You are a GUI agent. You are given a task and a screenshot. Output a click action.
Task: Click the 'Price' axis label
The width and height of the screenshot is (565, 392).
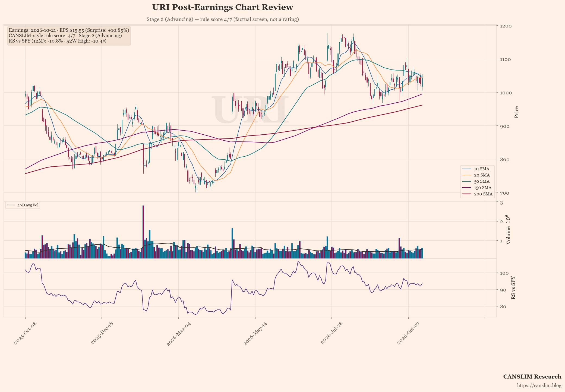coord(516,112)
